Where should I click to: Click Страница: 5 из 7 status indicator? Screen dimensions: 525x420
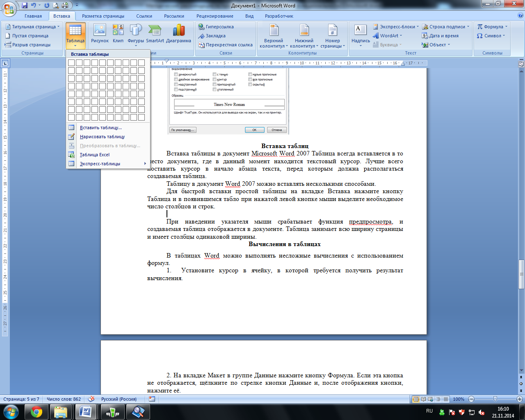[x=21, y=399]
